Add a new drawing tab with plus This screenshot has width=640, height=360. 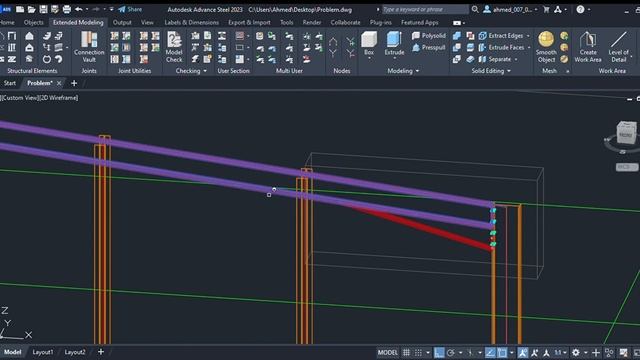74,83
